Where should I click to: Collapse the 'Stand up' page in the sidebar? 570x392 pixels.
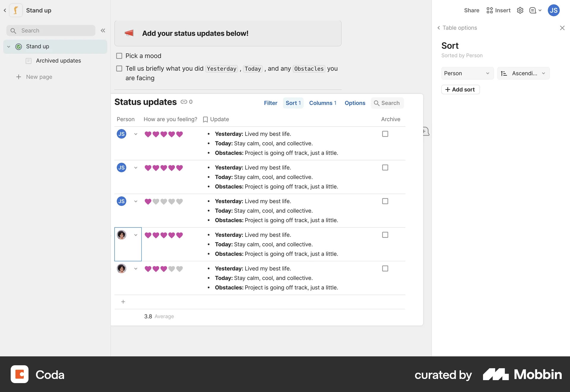point(9,46)
